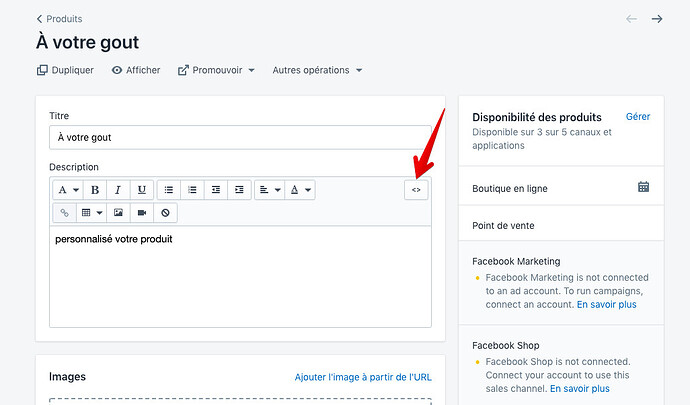This screenshot has width=690, height=405.
Task: Clear formatting in description
Action: [165, 213]
